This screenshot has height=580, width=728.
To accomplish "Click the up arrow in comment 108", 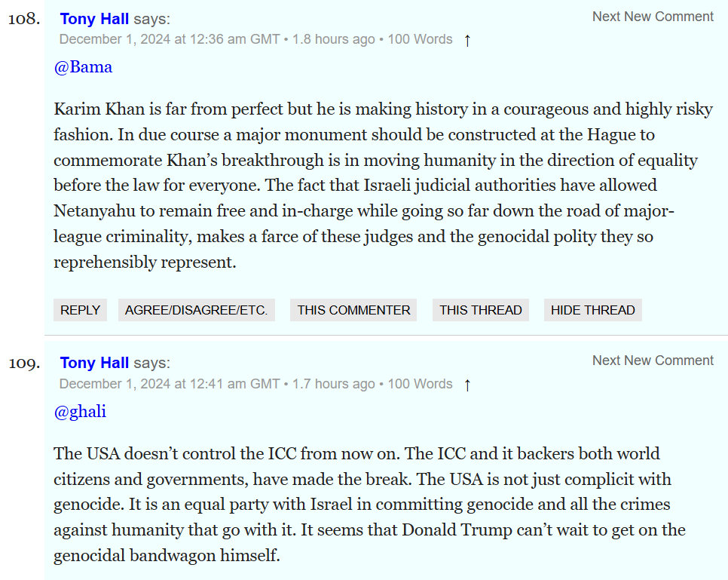I will pos(467,41).
